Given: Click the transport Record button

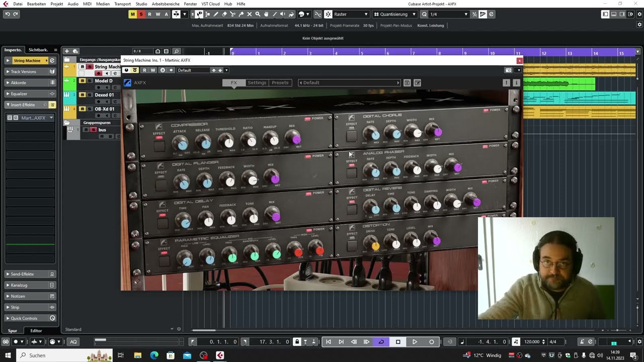Looking at the screenshot, I should tap(431, 342).
